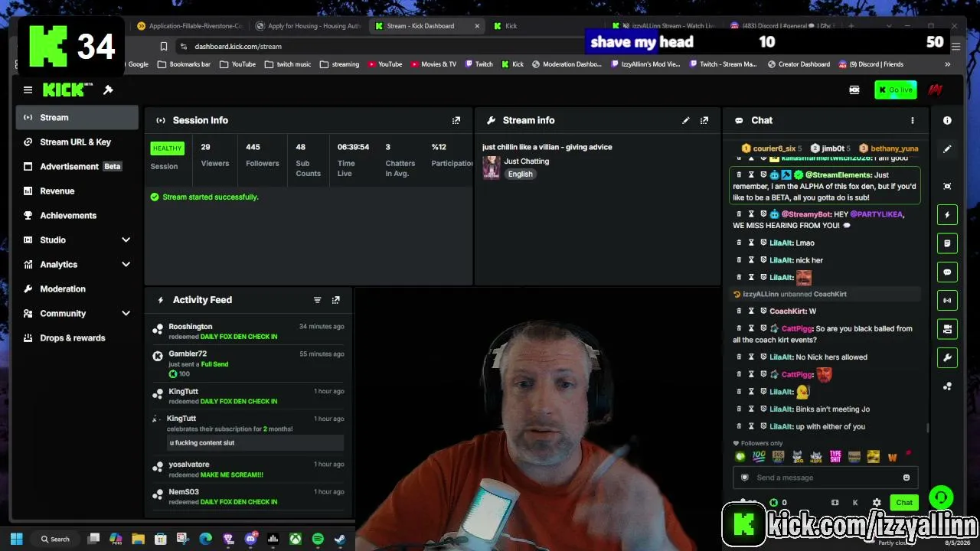This screenshot has width=980, height=551.
Task: Timeout LilaAlt for 'nick her' message
Action: [751, 260]
